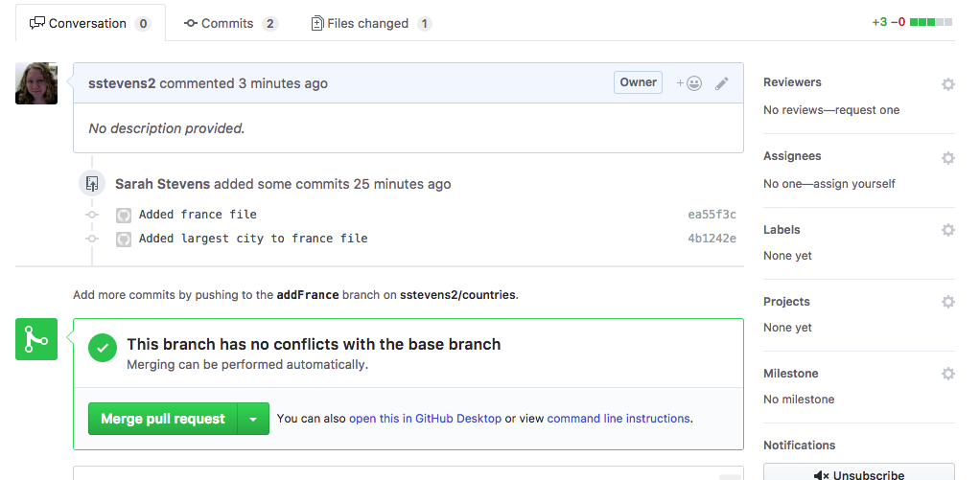Click the commits pushed event icon
Image resolution: width=980 pixels, height=480 pixels.
tap(92, 184)
